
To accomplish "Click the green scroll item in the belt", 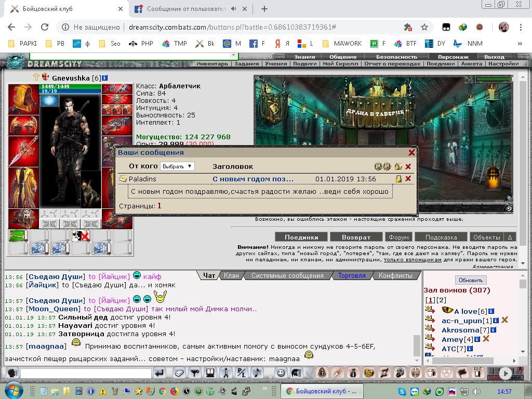I will 18,235.
